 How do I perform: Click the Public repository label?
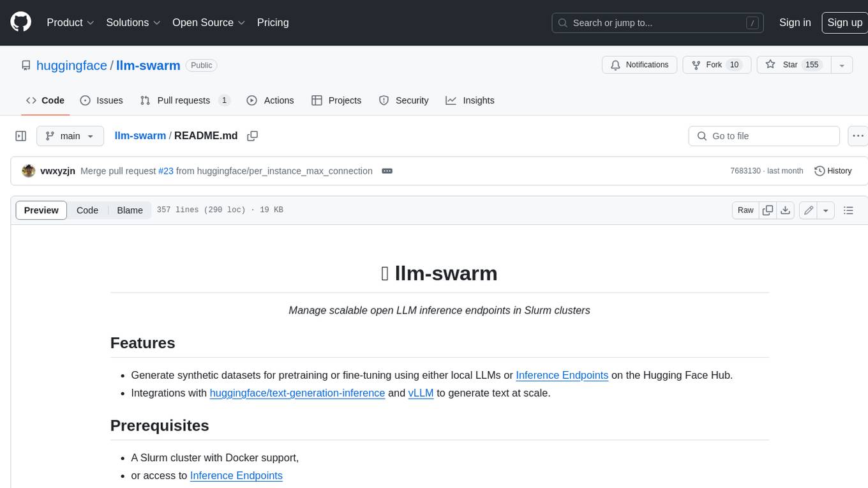201,65
